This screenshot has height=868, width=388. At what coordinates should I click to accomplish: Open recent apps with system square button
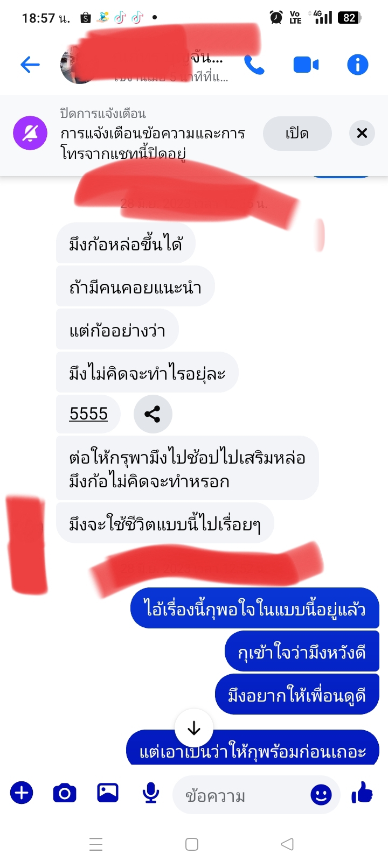(192, 844)
